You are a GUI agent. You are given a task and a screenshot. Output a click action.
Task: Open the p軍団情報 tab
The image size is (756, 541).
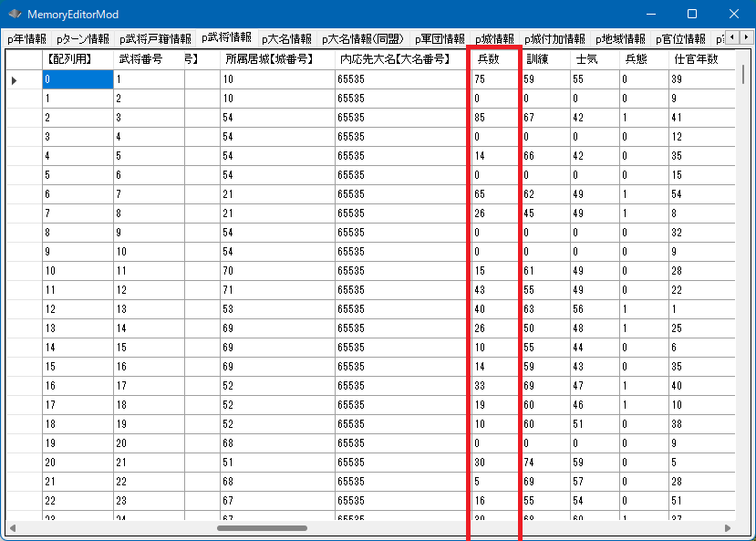[440, 39]
